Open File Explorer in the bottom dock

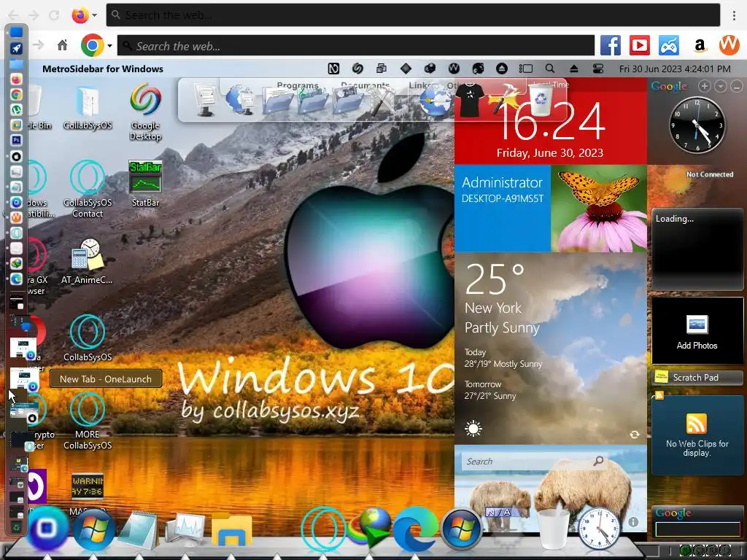click(231, 531)
